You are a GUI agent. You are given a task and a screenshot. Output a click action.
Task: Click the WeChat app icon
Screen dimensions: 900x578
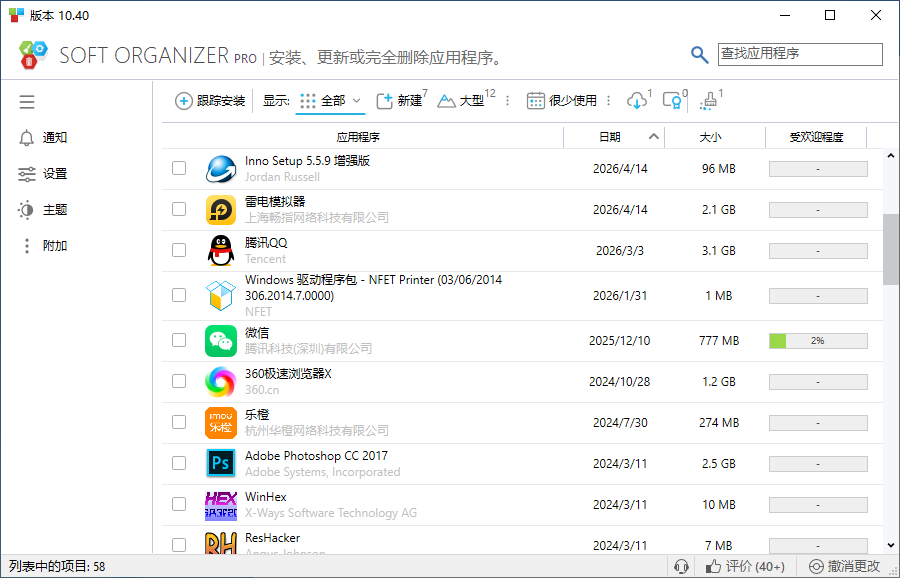pyautogui.click(x=221, y=341)
